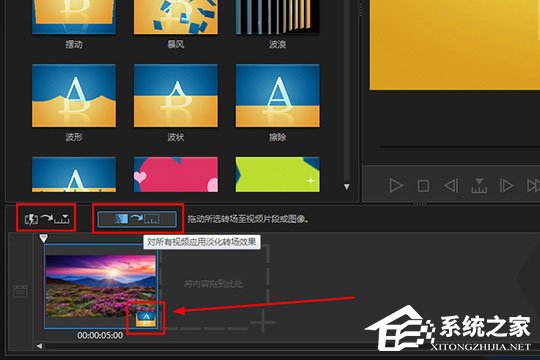
Task: Click the 00:00:05:00 clip duration text
Action: click(x=100, y=335)
